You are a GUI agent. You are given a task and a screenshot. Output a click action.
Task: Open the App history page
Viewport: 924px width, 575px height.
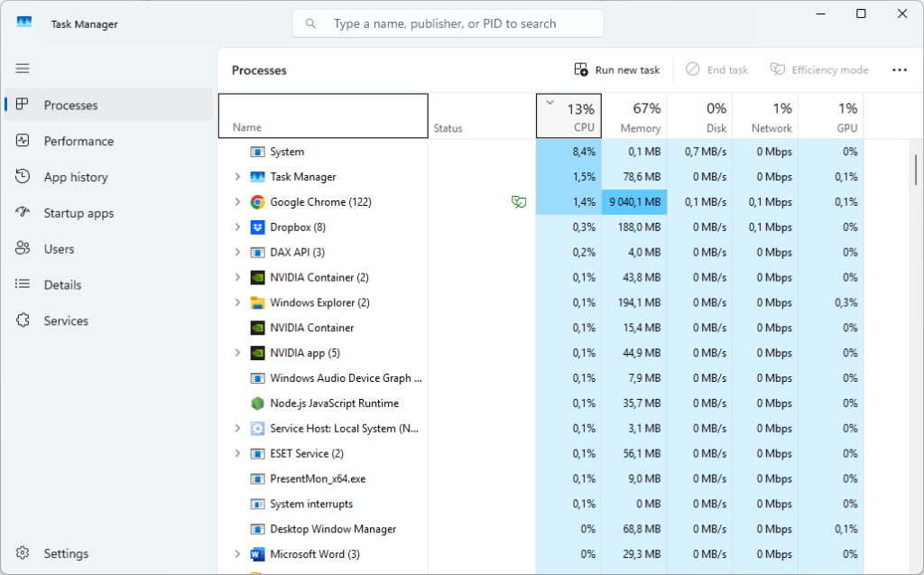click(108, 176)
